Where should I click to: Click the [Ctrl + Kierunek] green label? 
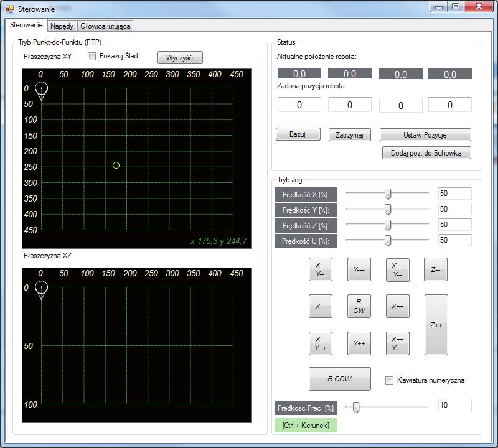(x=306, y=425)
